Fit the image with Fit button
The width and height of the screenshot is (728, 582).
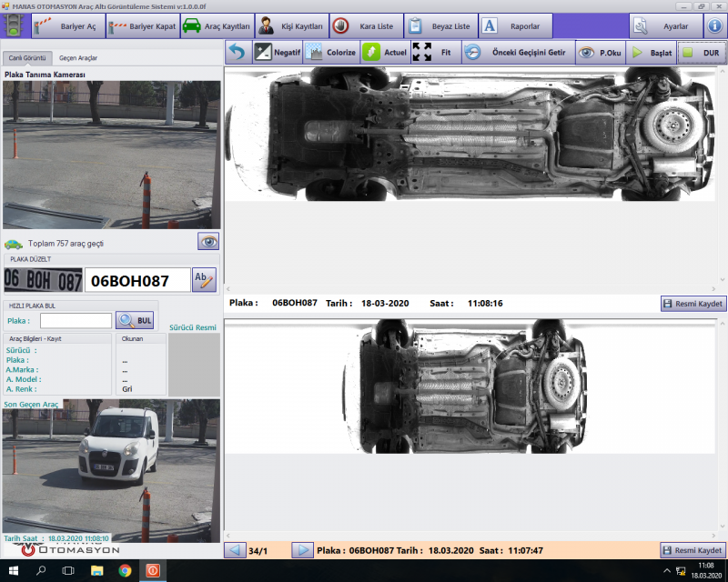tap(436, 52)
